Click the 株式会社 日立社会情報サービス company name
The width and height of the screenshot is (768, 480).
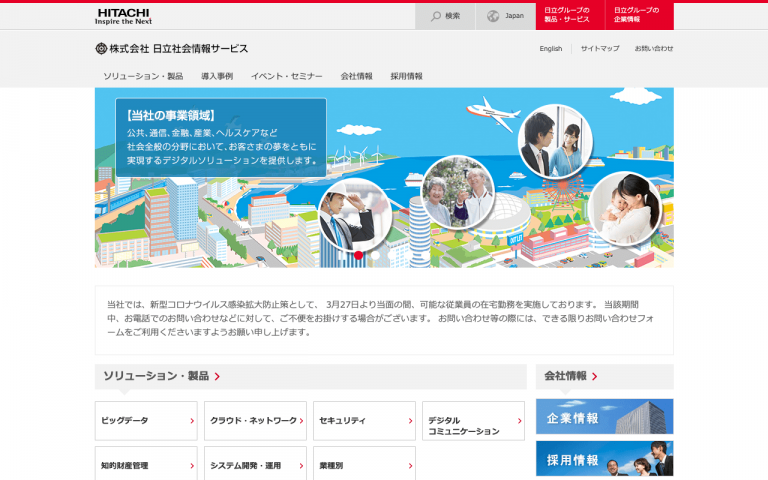tap(178, 48)
